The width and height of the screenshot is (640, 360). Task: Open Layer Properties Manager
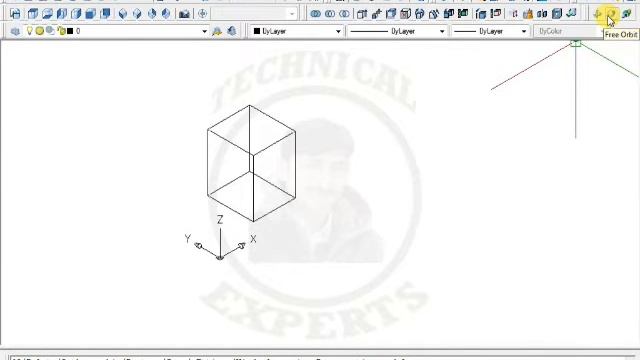(15, 31)
